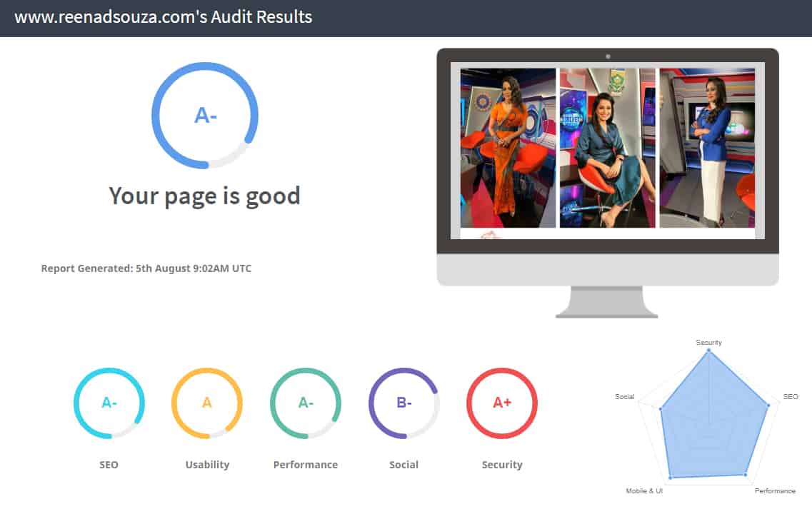This screenshot has height=524, width=812.
Task: Click the Audit Results page title
Action: click(163, 17)
